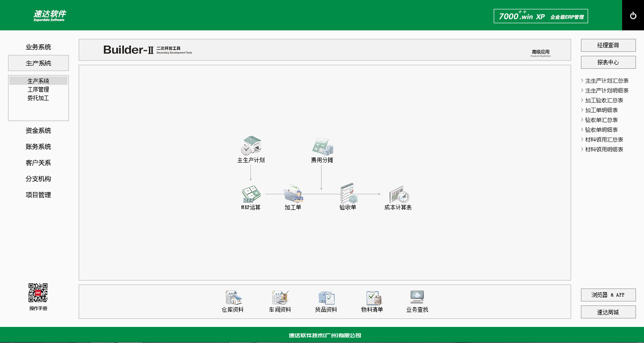Expand the 业务系统 section in sidebar
Viewport: 644px width, 343px height.
(38, 47)
